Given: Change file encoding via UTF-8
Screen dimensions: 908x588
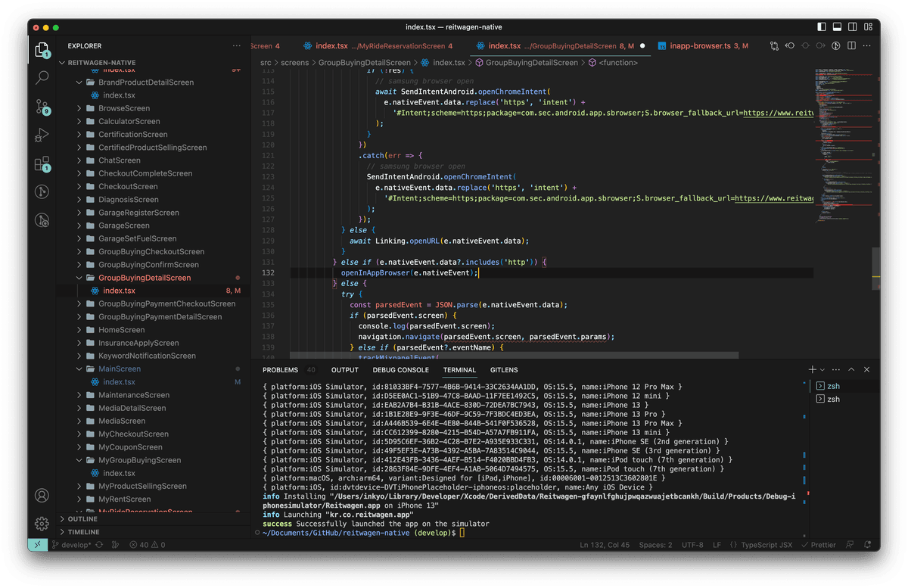Looking at the screenshot, I should 692,545.
